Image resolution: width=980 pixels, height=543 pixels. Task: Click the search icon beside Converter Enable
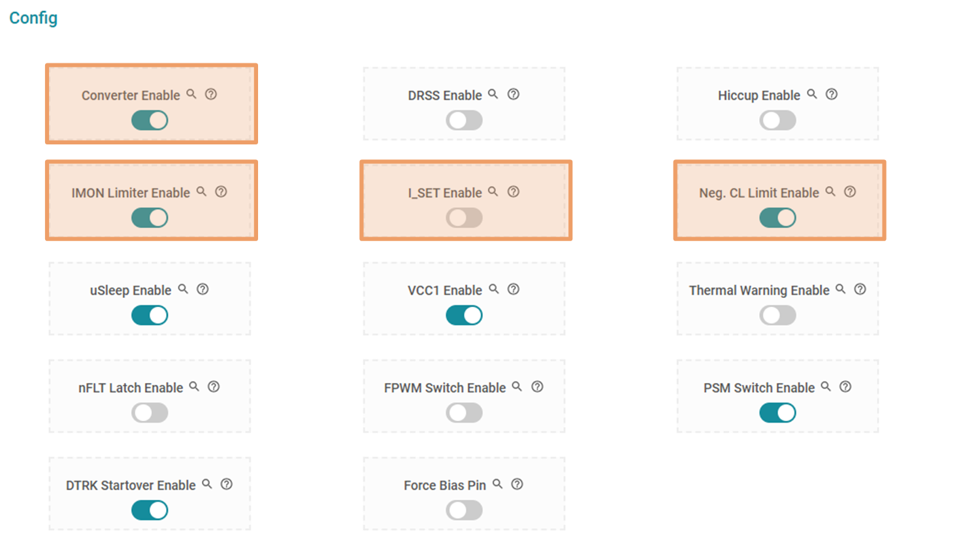click(191, 94)
